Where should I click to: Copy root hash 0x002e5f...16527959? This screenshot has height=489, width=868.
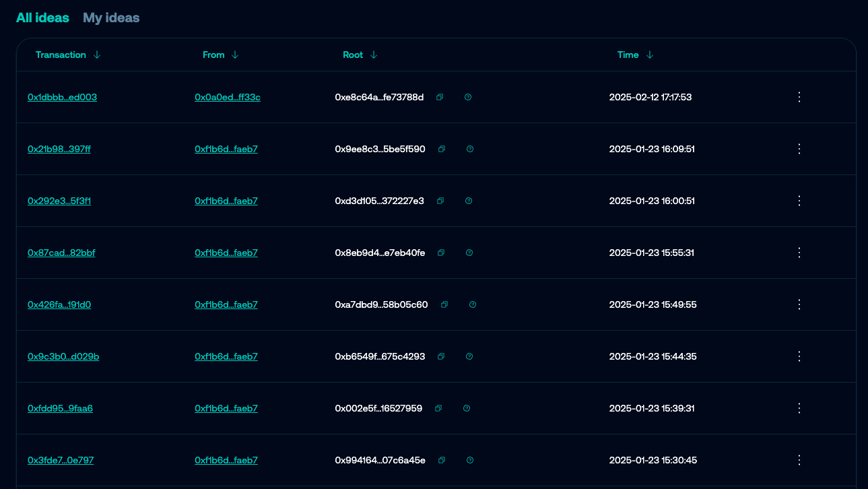pos(438,408)
